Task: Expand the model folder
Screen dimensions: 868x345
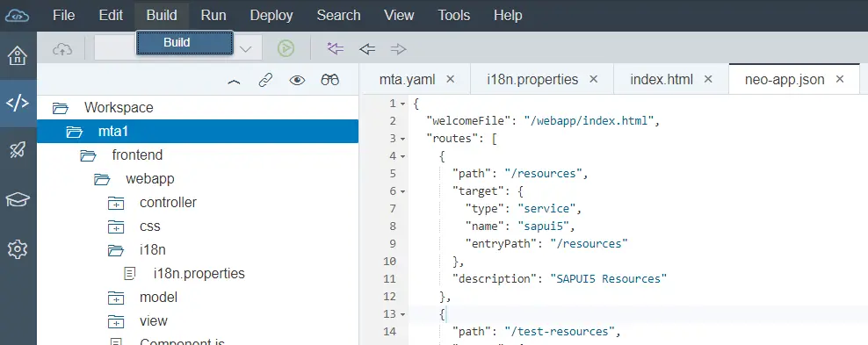Action: pyautogui.click(x=116, y=298)
